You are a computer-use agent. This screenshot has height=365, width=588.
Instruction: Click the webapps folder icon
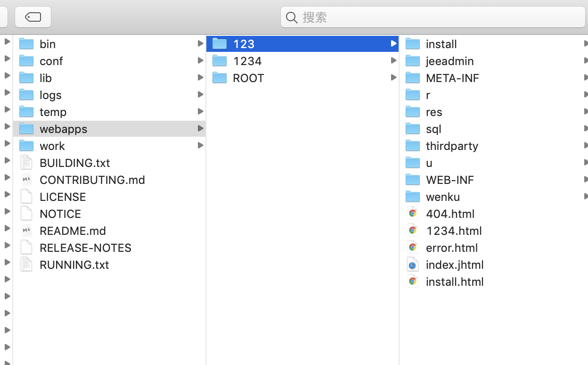click(x=26, y=129)
